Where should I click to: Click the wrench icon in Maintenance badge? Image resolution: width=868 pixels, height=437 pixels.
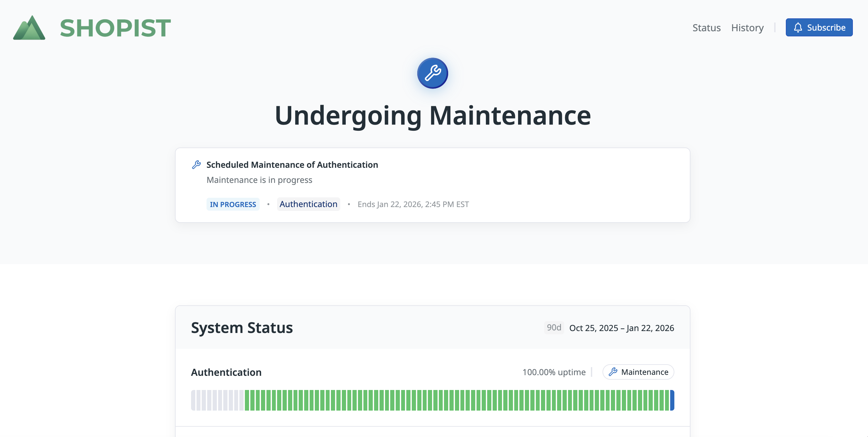(612, 372)
